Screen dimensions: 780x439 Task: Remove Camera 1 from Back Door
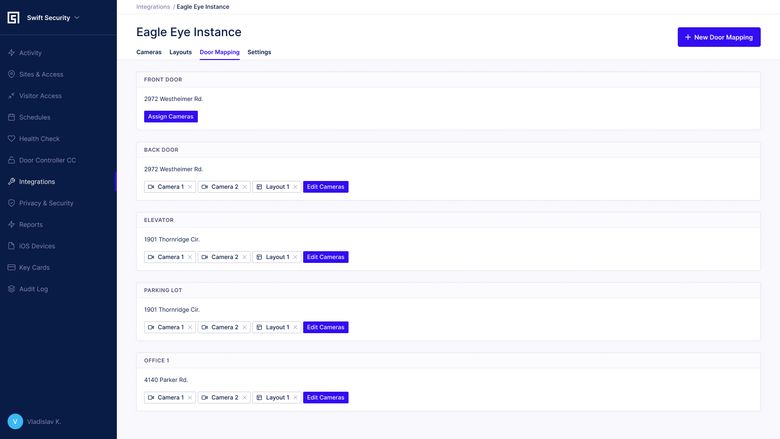pyautogui.click(x=190, y=187)
